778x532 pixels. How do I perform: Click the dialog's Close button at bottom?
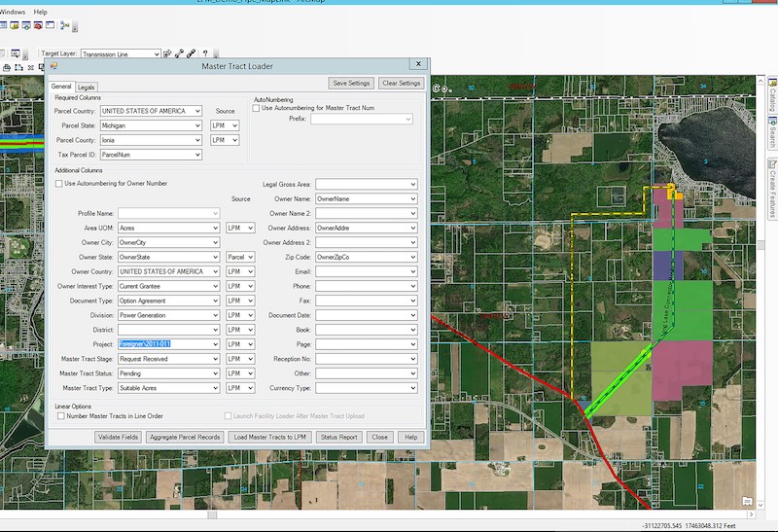[380, 437]
